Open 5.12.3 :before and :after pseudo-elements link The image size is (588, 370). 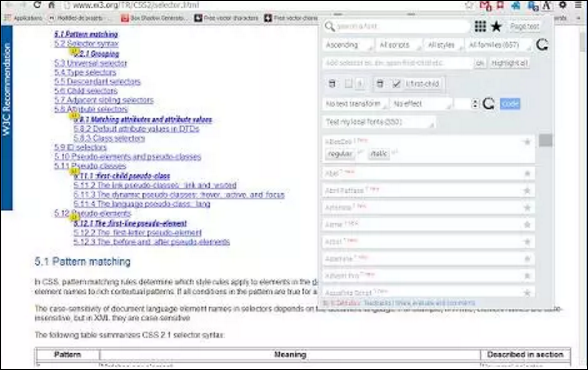tap(152, 242)
